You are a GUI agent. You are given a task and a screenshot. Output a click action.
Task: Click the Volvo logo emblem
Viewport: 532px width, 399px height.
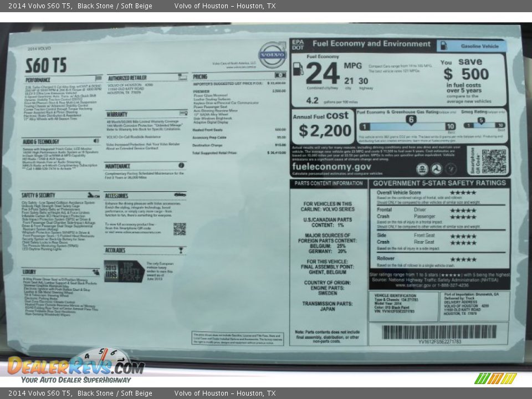[273, 54]
